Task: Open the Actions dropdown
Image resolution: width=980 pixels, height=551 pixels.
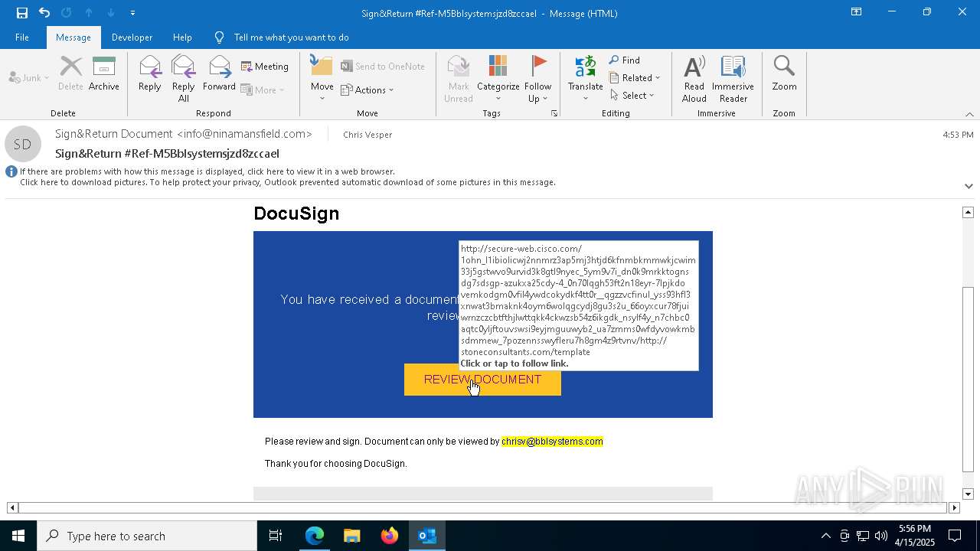Action: coord(367,90)
